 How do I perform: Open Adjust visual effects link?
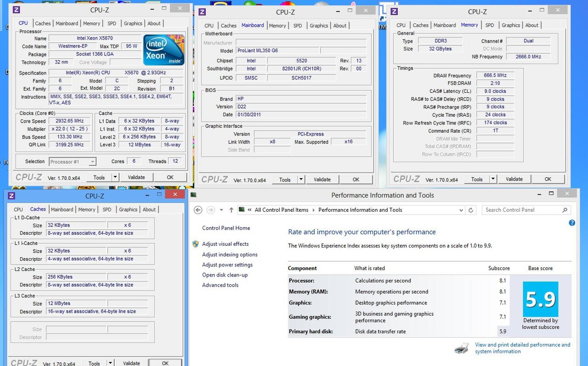coord(225,244)
